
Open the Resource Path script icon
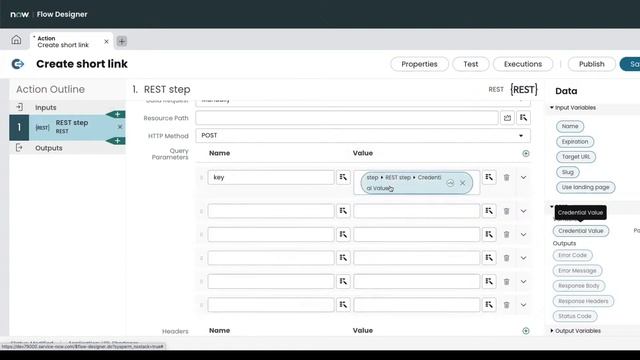click(x=507, y=118)
